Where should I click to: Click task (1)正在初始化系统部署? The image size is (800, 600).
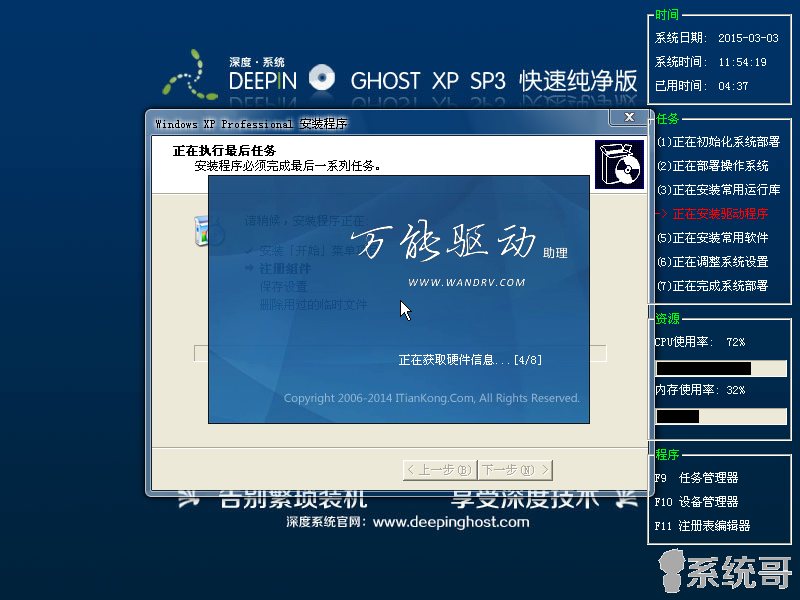(x=718, y=142)
